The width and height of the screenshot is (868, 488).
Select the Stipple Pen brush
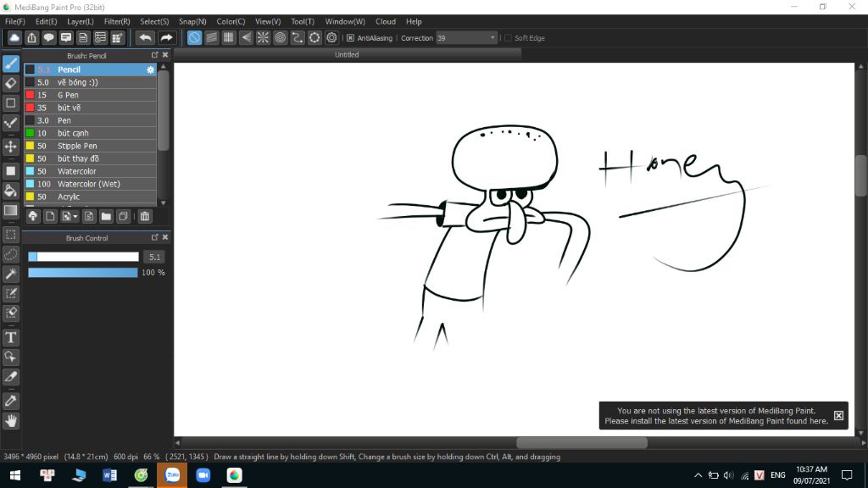(90, 146)
